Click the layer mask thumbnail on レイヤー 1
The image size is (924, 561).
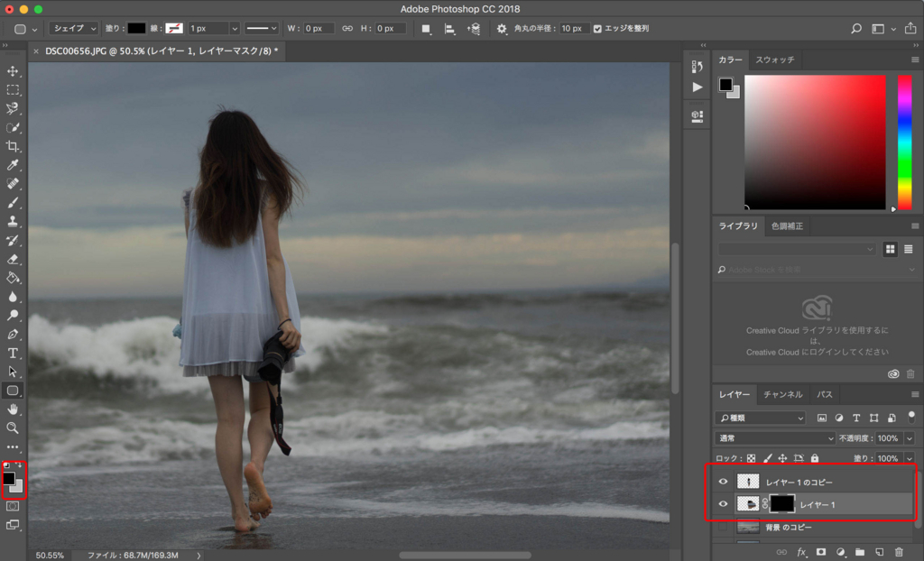(x=781, y=504)
